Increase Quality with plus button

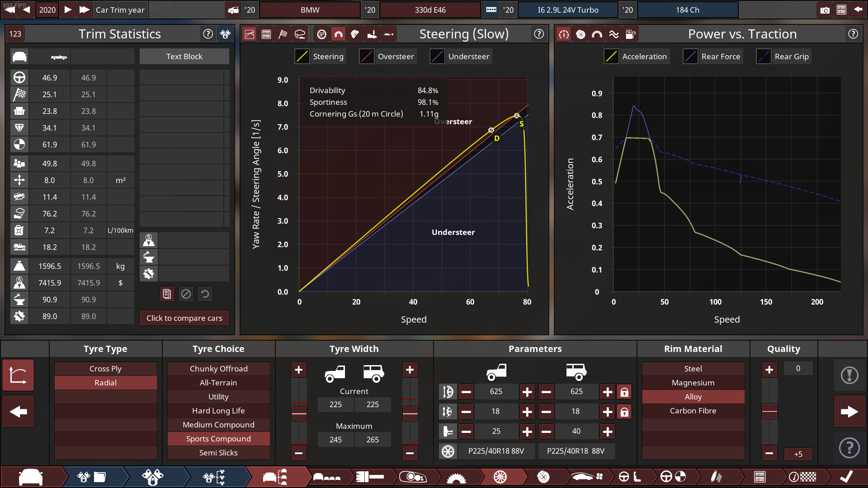point(769,370)
